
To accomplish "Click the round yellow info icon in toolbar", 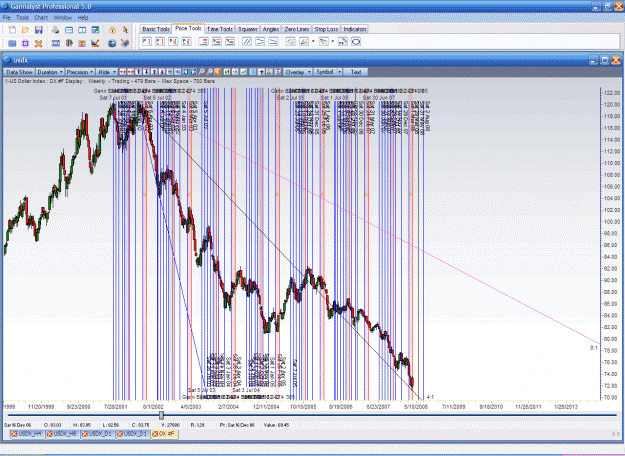I will (x=112, y=30).
